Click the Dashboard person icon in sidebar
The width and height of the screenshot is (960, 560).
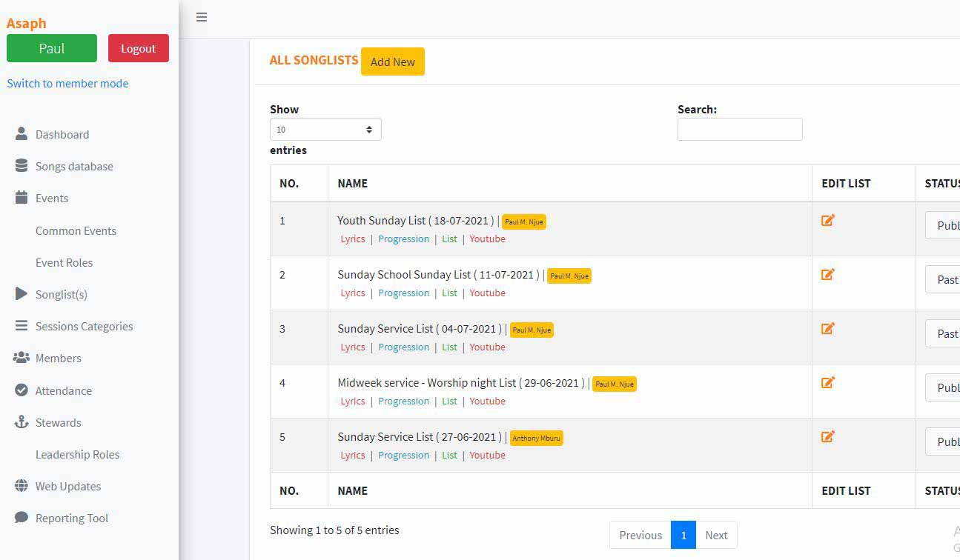point(21,134)
